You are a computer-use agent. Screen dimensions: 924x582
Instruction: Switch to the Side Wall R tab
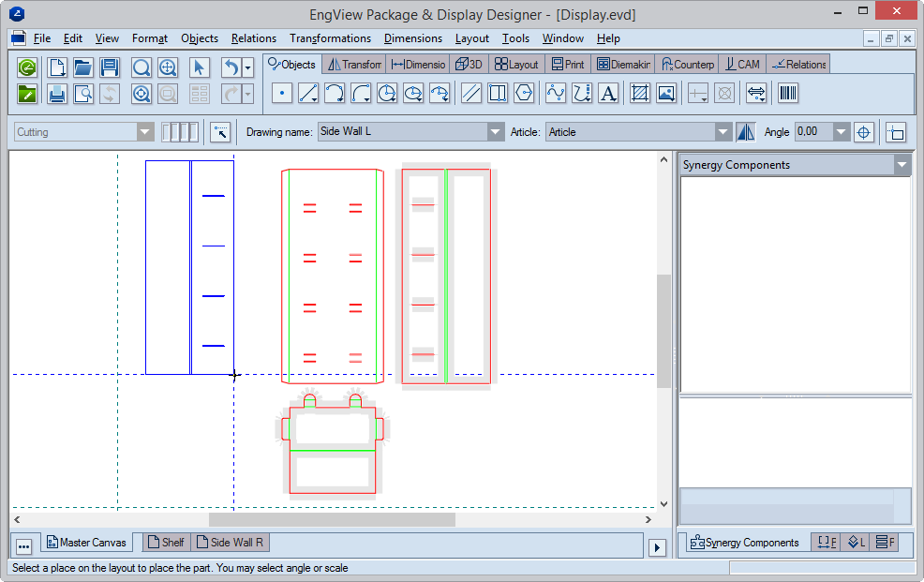click(x=230, y=543)
